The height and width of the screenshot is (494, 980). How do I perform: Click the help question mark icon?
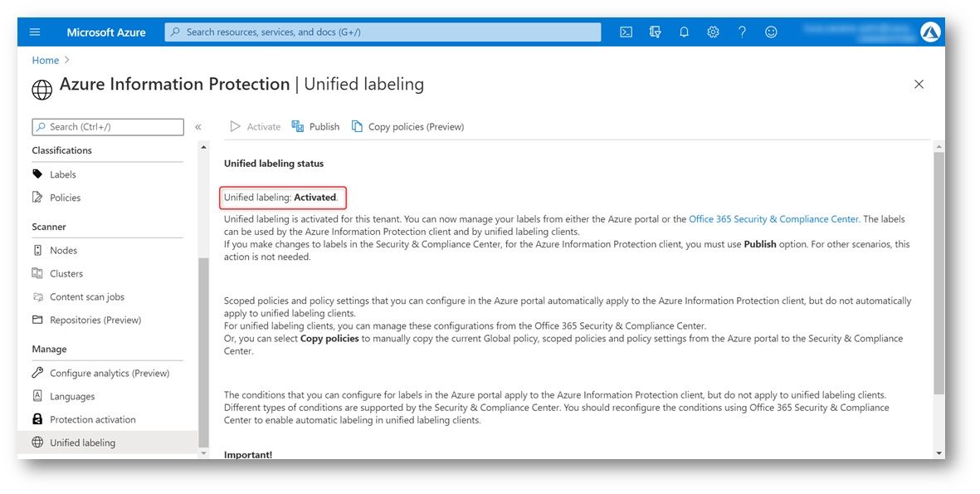(742, 32)
